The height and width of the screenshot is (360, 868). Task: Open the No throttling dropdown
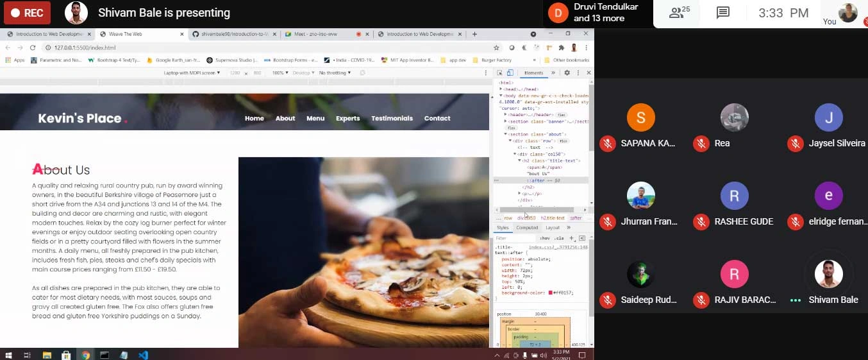pos(335,73)
